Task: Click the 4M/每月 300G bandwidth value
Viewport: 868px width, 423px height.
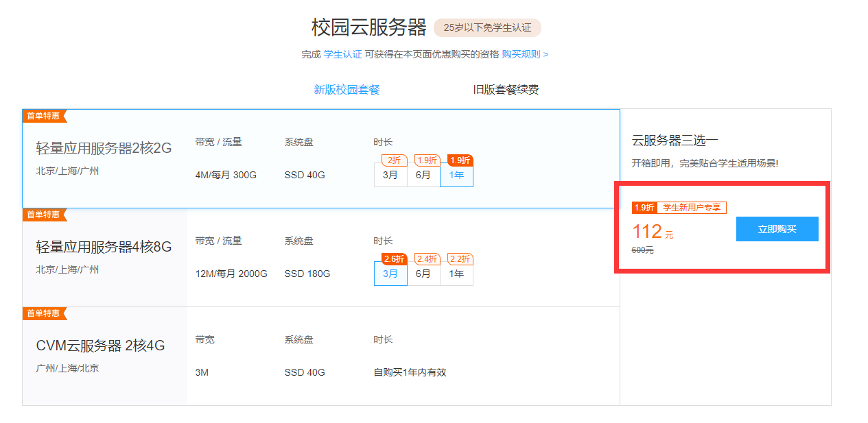Action: click(226, 175)
